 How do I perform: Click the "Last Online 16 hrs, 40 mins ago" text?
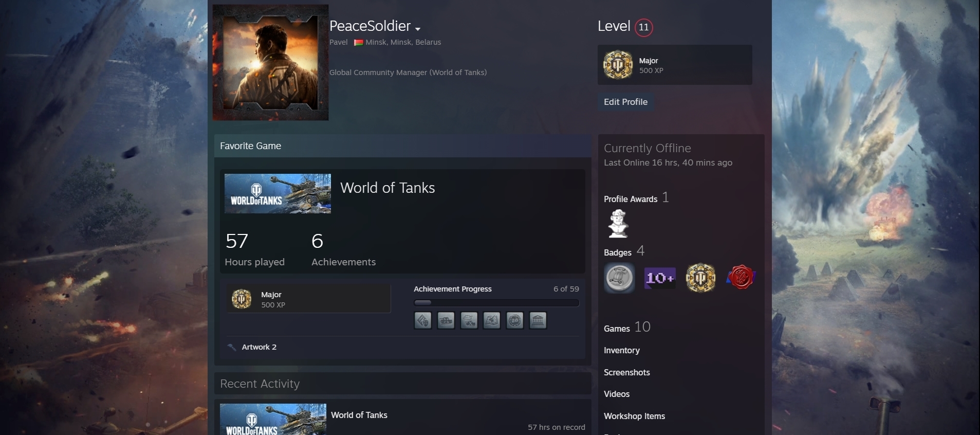pos(668,162)
